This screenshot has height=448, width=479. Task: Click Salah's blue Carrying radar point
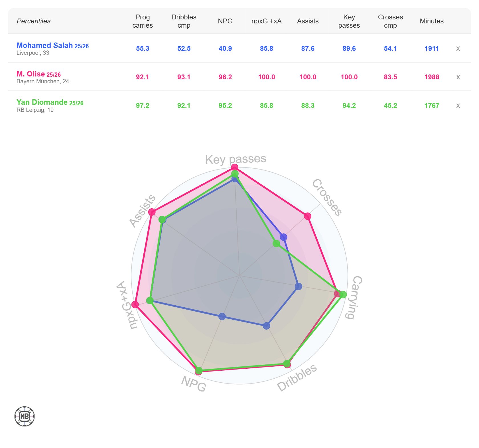tap(298, 286)
